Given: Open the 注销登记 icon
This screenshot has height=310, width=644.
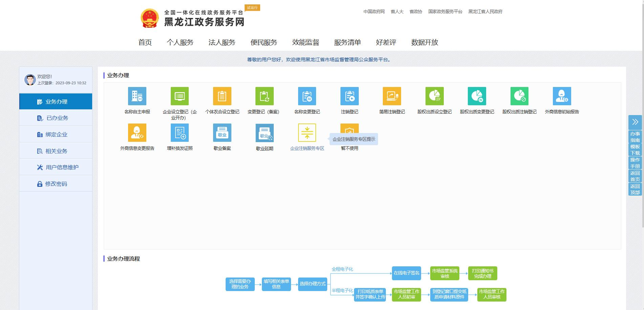Looking at the screenshot, I should coord(349,96).
